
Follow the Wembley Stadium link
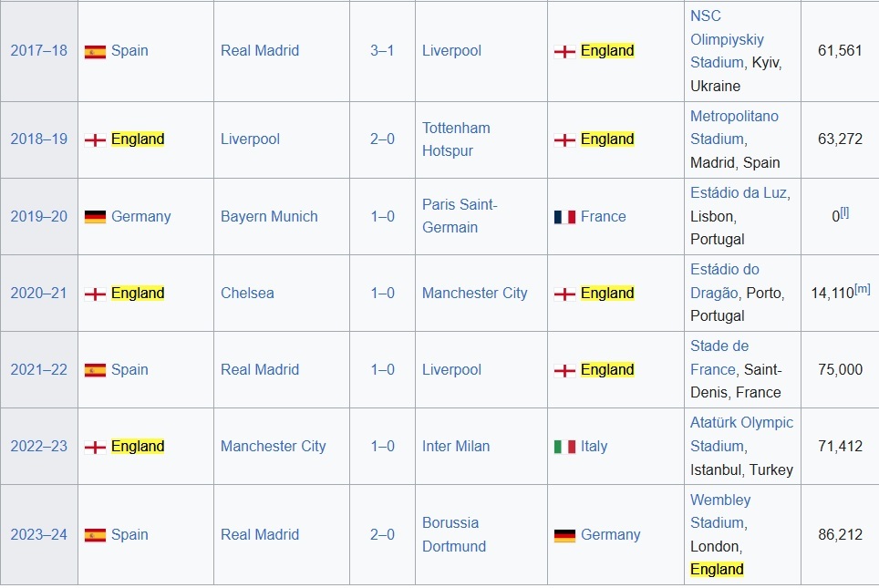point(720,511)
